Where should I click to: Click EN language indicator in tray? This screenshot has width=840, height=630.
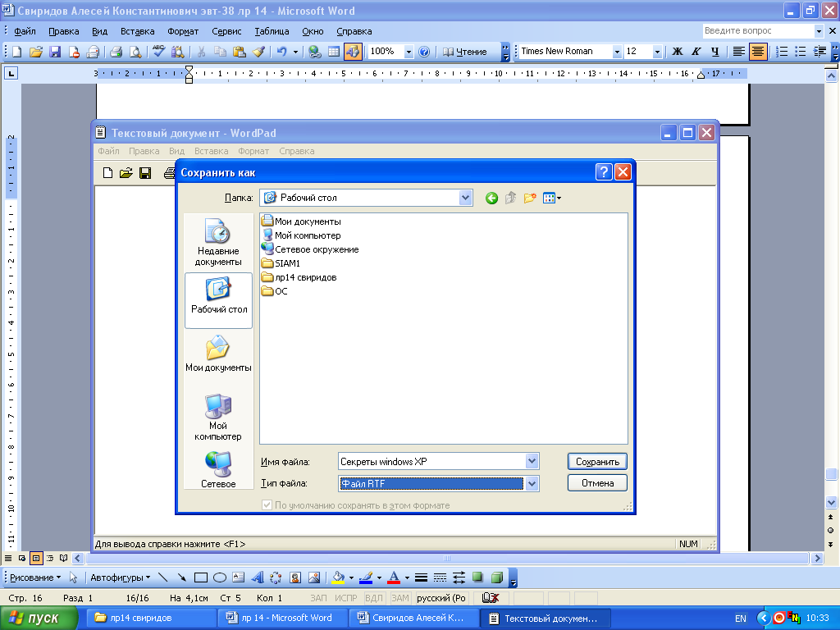point(741,619)
